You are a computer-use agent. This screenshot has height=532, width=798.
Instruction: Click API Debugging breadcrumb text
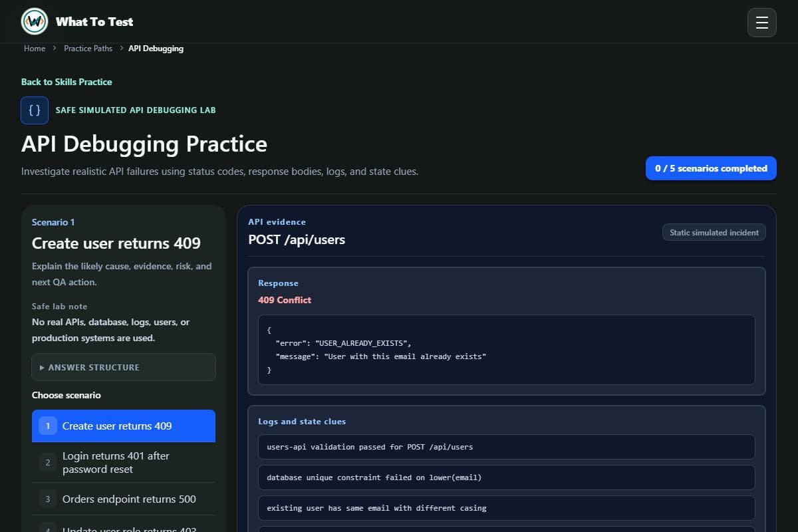point(156,49)
